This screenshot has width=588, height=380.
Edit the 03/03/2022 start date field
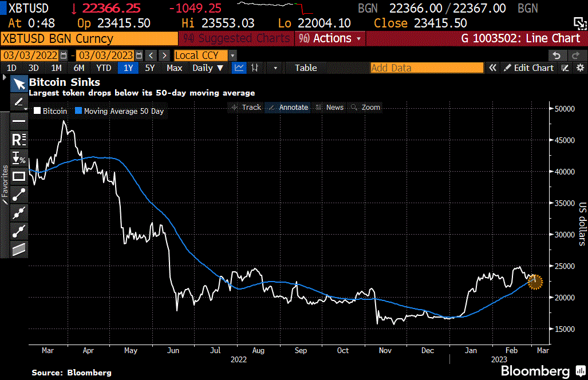[30, 56]
